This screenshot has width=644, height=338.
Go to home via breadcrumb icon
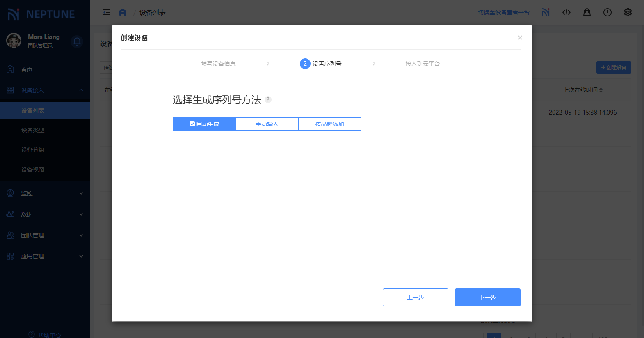(x=123, y=12)
